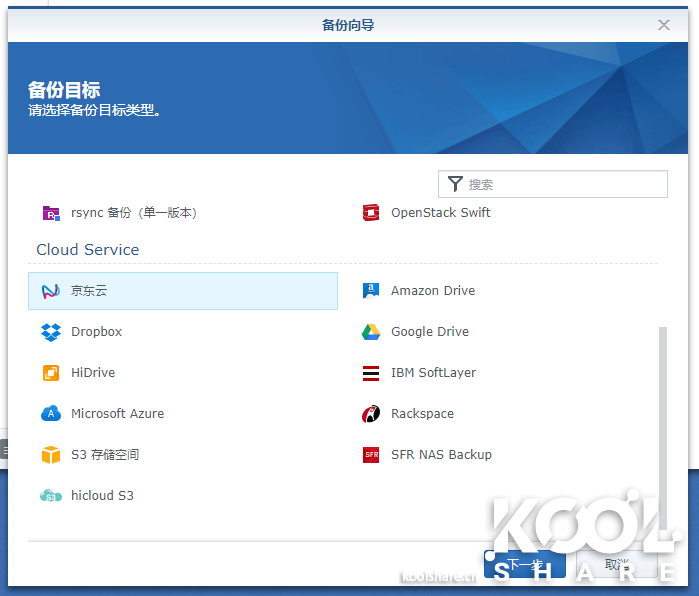Click the 京东云 cloud icon
699x596 pixels.
pyautogui.click(x=51, y=291)
